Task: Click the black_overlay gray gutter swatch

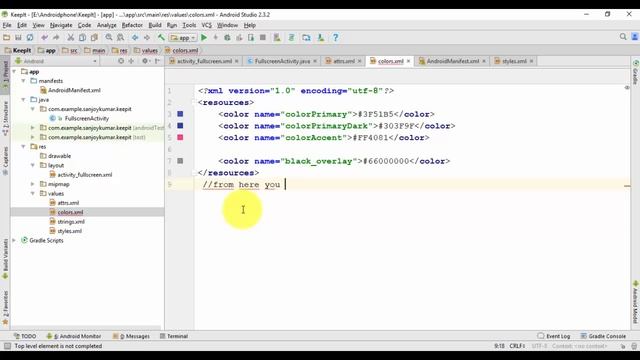Action: tap(180, 161)
